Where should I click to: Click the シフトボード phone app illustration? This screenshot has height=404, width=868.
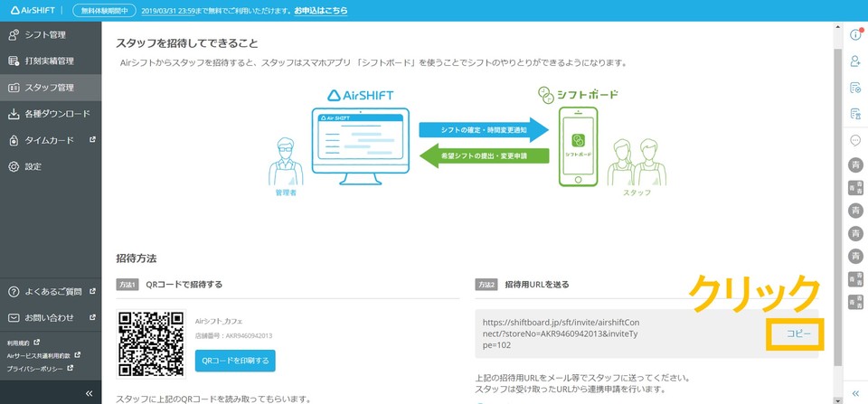pyautogui.click(x=578, y=146)
